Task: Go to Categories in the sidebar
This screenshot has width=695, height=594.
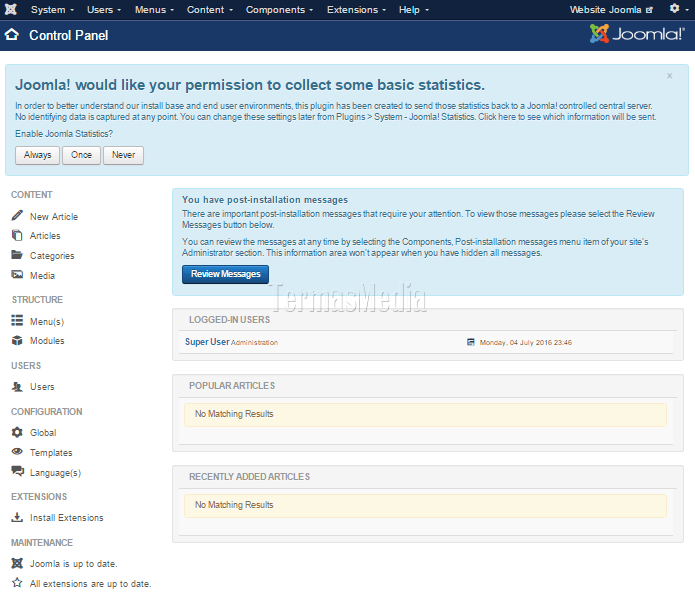Action: coord(52,256)
